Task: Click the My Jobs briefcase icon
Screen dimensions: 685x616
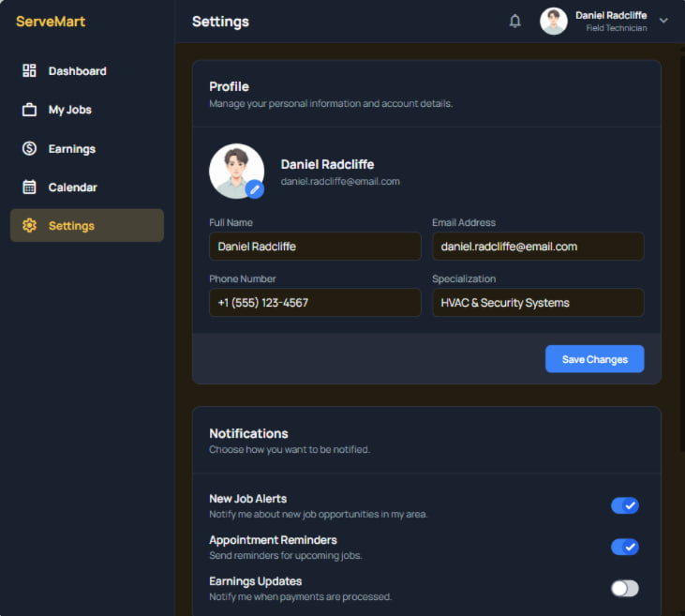Action: [x=29, y=110]
